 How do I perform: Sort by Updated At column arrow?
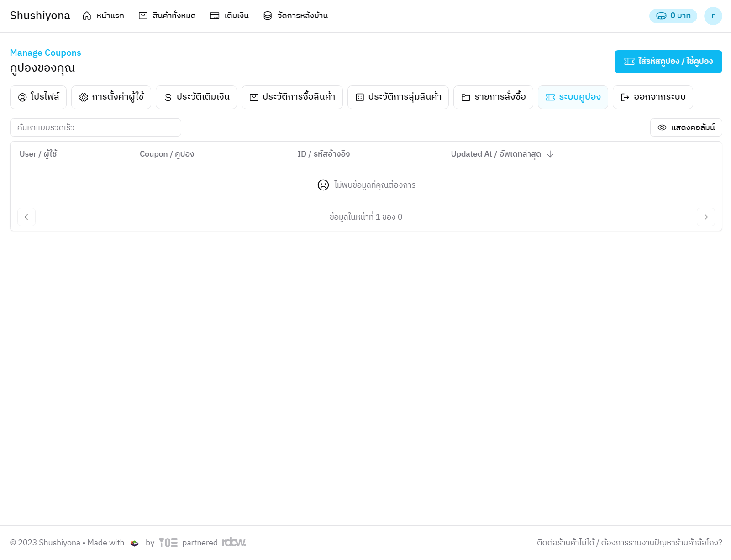pos(550,154)
